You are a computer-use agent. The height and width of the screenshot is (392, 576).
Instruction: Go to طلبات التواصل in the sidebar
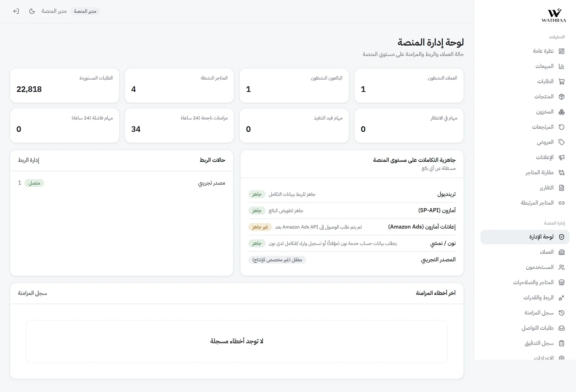tap(525, 328)
